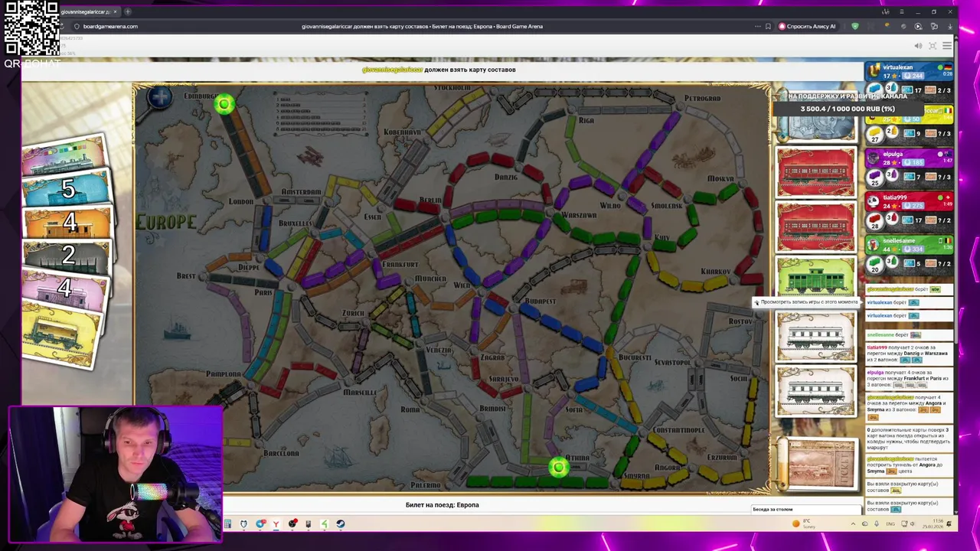Image resolution: width=980 pixels, height=551 pixels.
Task: Take the first red face-up train card
Action: [x=815, y=173]
